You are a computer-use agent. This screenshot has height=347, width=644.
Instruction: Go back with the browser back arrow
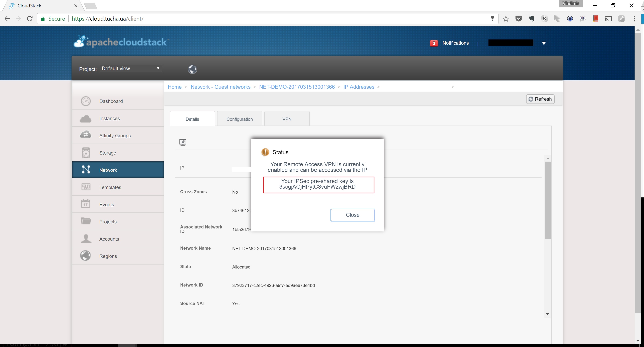(x=7, y=19)
